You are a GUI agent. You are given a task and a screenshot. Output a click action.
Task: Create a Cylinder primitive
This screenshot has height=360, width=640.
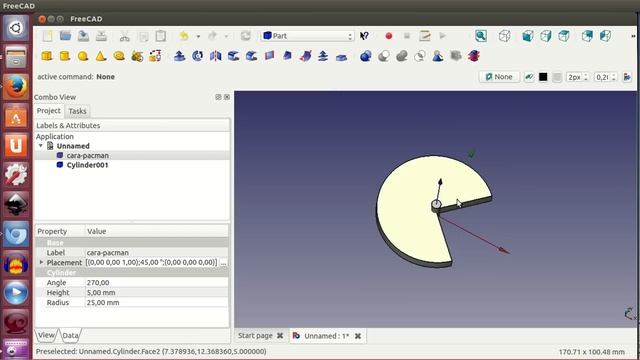[x=65, y=56]
